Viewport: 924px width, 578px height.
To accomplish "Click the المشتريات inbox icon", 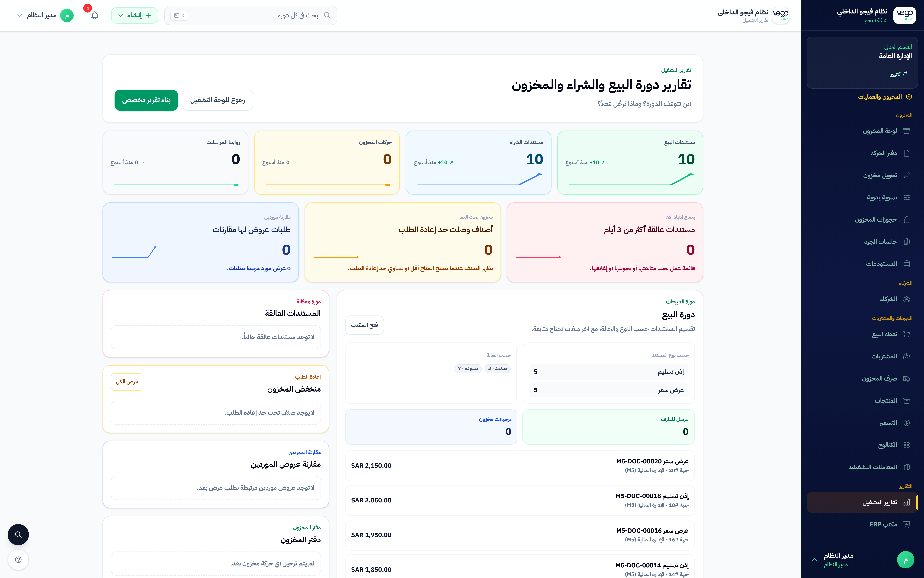I will (x=907, y=357).
